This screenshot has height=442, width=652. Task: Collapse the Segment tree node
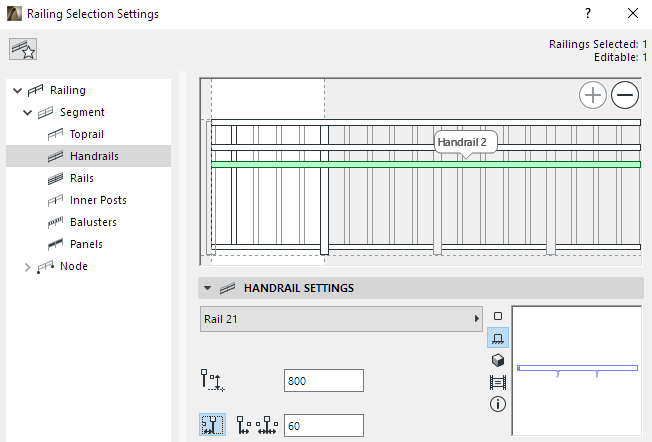27,112
